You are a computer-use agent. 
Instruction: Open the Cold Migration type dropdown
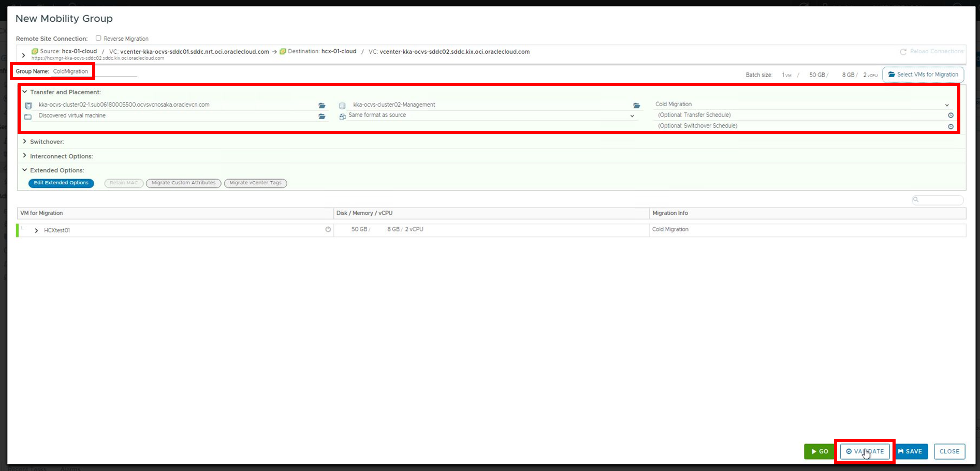tap(946, 105)
